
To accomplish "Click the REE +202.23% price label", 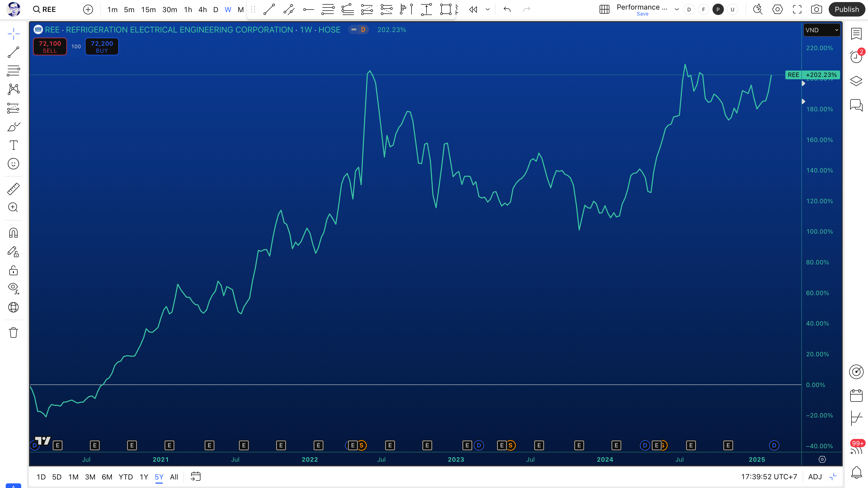I will click(812, 75).
